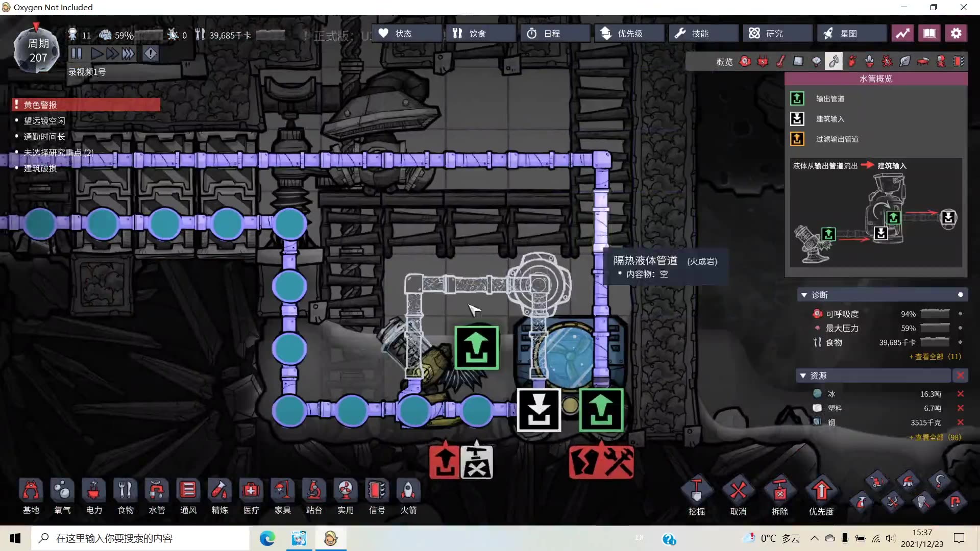Viewport: 980px width, 551px height.
Task: Toggle the 诊断 panel pin dot
Action: (960, 295)
